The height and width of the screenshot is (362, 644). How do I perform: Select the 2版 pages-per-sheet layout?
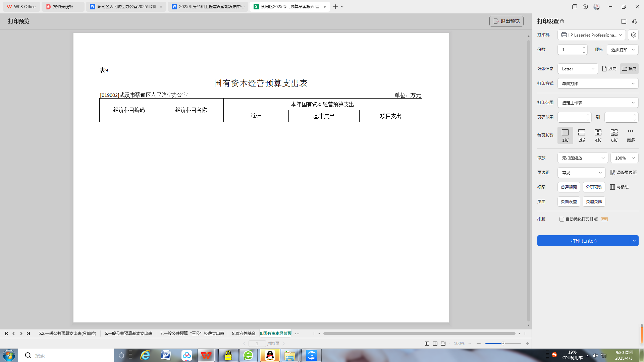[x=582, y=135]
